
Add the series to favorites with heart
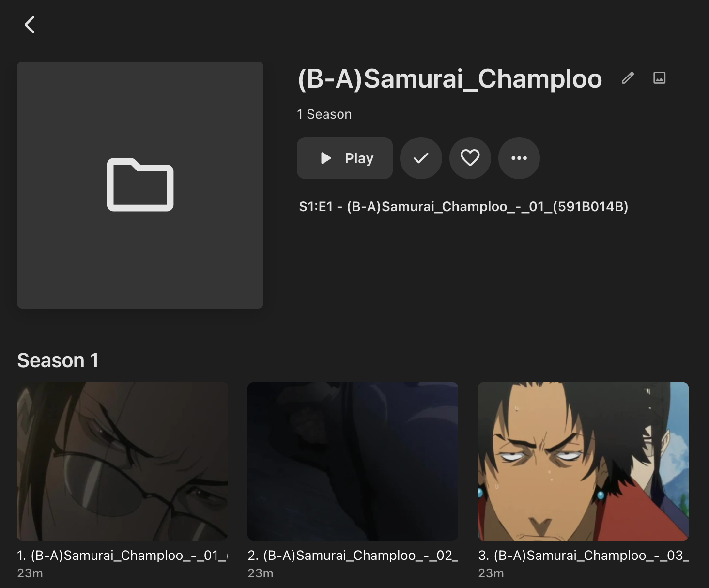point(470,158)
